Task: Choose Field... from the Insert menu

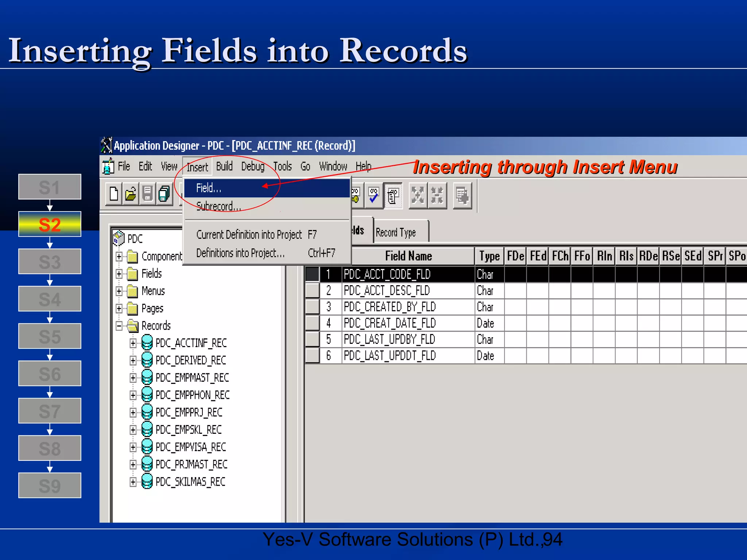Action: (267, 188)
